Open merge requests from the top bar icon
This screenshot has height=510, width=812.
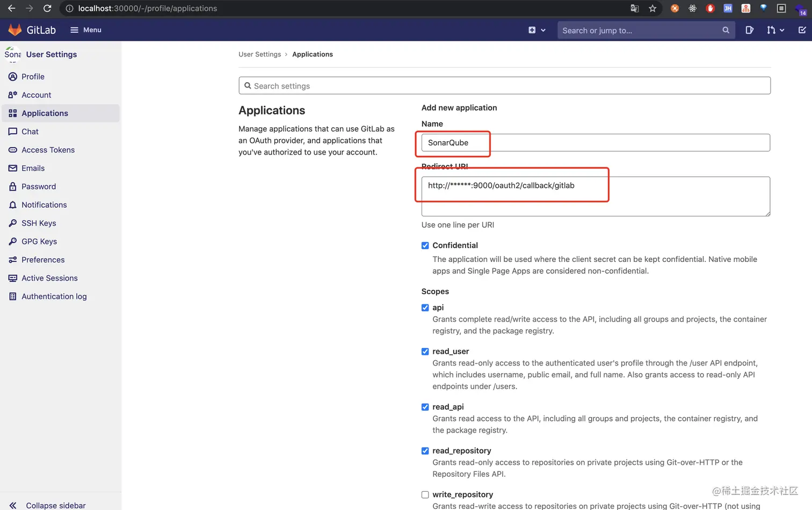[771, 30]
